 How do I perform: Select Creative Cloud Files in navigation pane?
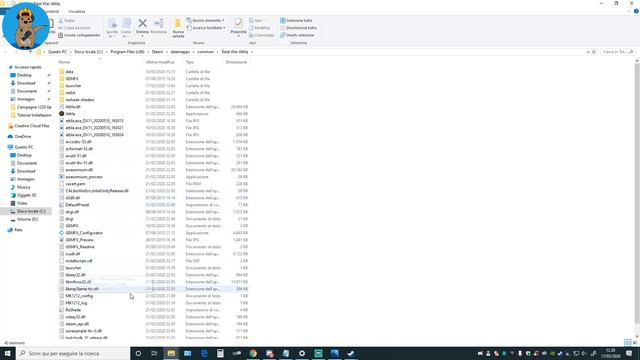[x=29, y=126]
